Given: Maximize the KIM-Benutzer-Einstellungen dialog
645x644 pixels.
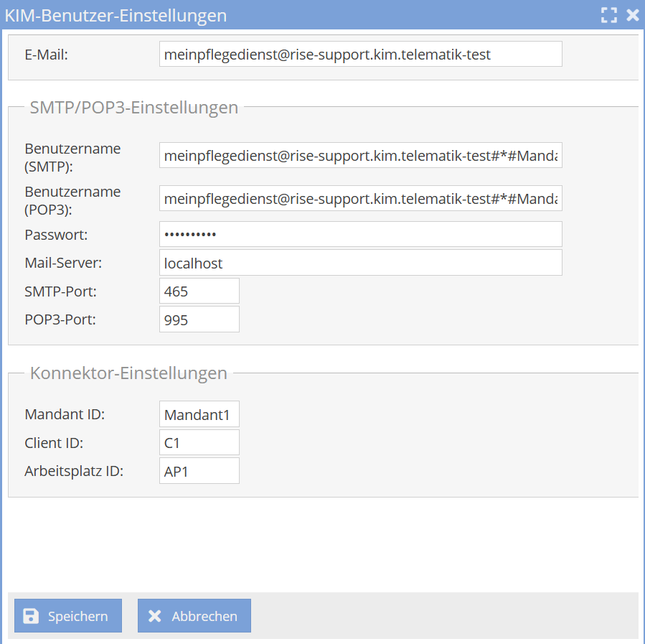Looking at the screenshot, I should (609, 15).
